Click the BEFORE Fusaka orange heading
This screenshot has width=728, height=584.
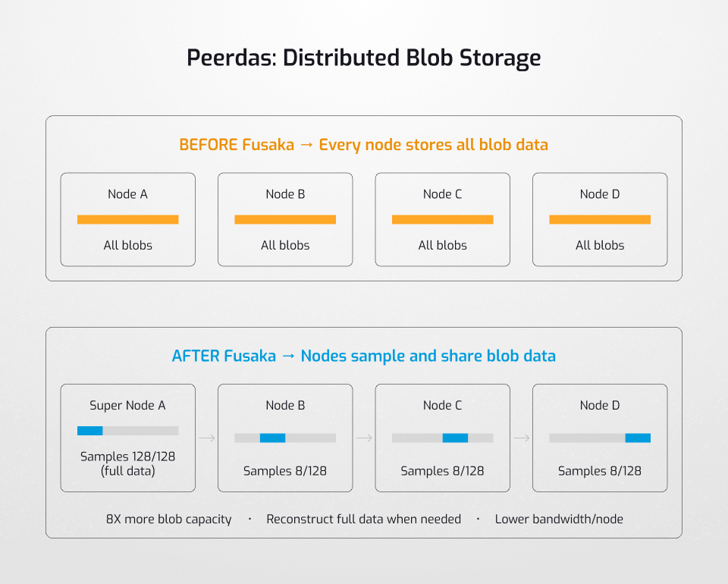pos(364,144)
